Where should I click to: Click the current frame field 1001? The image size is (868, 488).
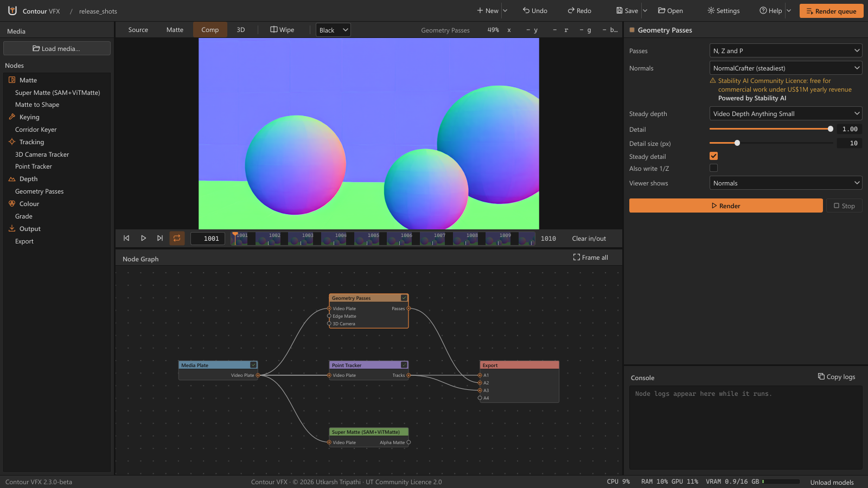208,238
